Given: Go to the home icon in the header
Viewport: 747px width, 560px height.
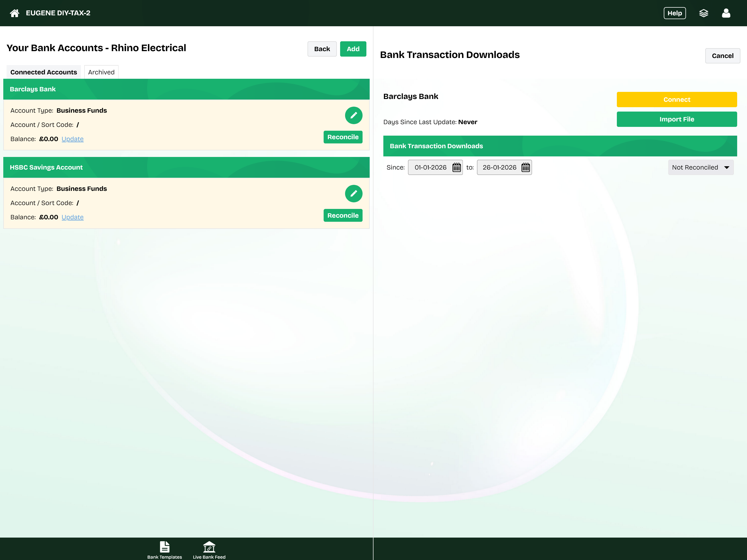Looking at the screenshot, I should tap(14, 13).
